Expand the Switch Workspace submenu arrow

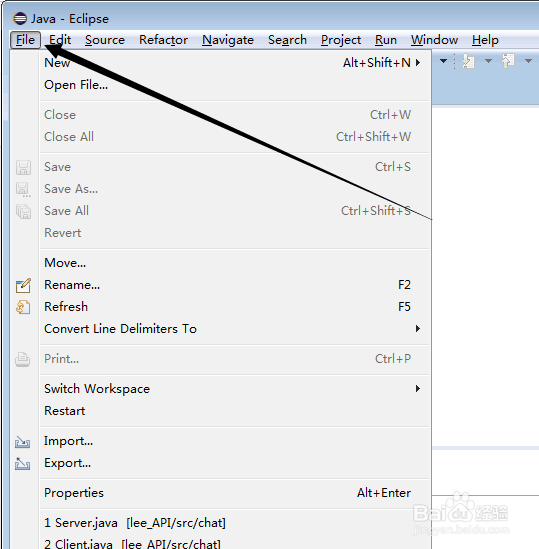click(x=418, y=389)
